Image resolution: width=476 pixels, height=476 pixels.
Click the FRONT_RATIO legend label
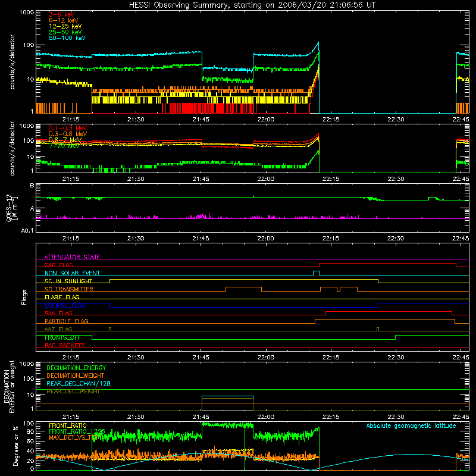coord(68,425)
